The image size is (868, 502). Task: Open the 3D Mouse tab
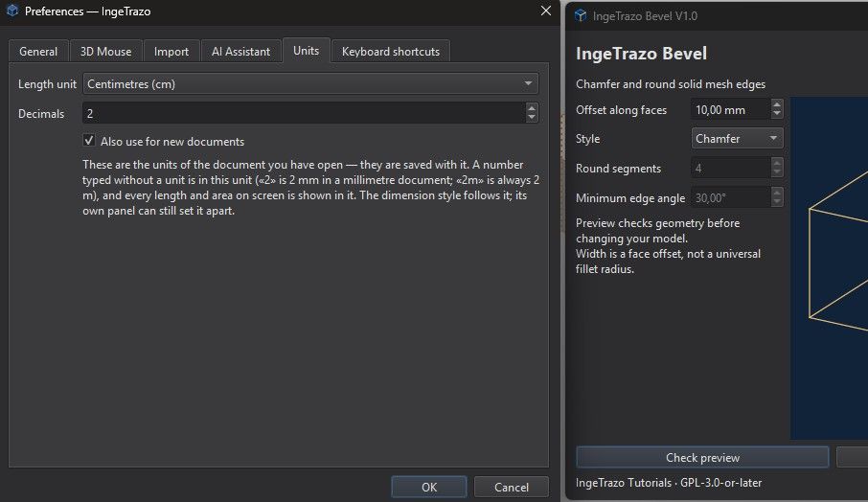[105, 52]
